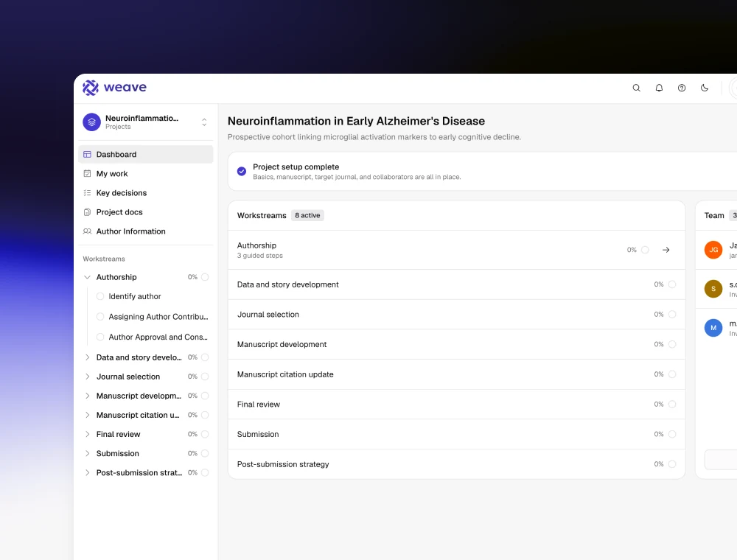This screenshot has width=737, height=560.
Task: Open notifications bell icon
Action: (659, 88)
